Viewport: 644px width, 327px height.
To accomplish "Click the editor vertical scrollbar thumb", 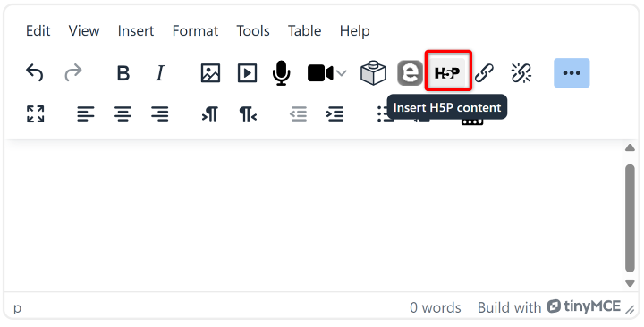I will (630, 218).
